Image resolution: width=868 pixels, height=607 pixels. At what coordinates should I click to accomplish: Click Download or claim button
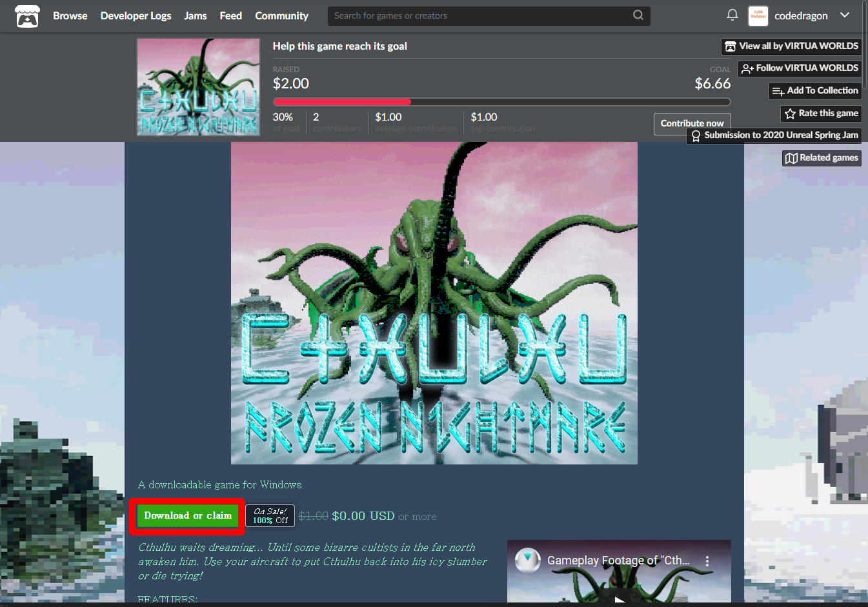click(188, 515)
